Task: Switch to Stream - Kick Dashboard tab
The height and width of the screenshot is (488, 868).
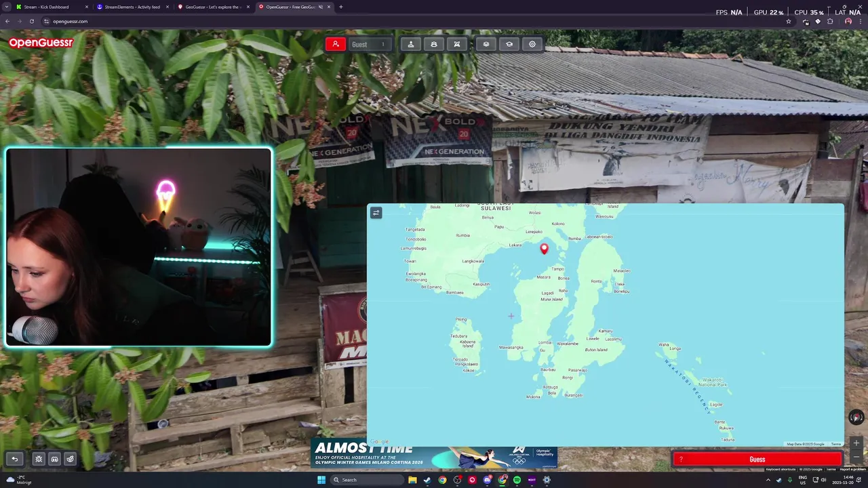Action: (52, 7)
